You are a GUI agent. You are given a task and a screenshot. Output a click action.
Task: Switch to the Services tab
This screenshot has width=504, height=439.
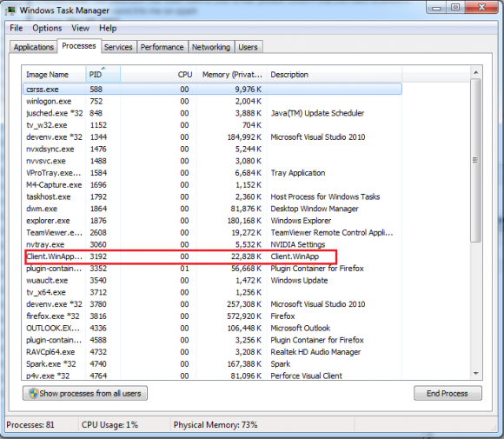coord(118,47)
